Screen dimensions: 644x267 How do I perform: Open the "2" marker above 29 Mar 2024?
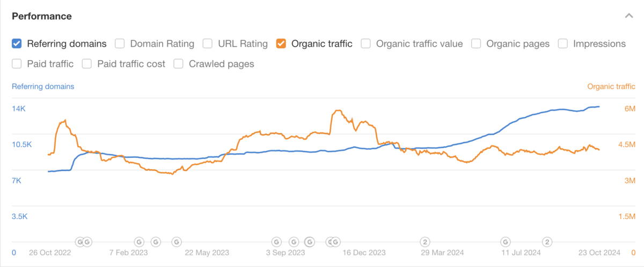pyautogui.click(x=425, y=242)
